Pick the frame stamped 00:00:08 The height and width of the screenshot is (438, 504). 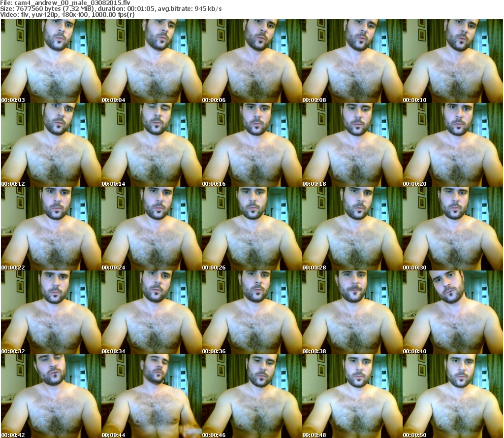point(352,61)
